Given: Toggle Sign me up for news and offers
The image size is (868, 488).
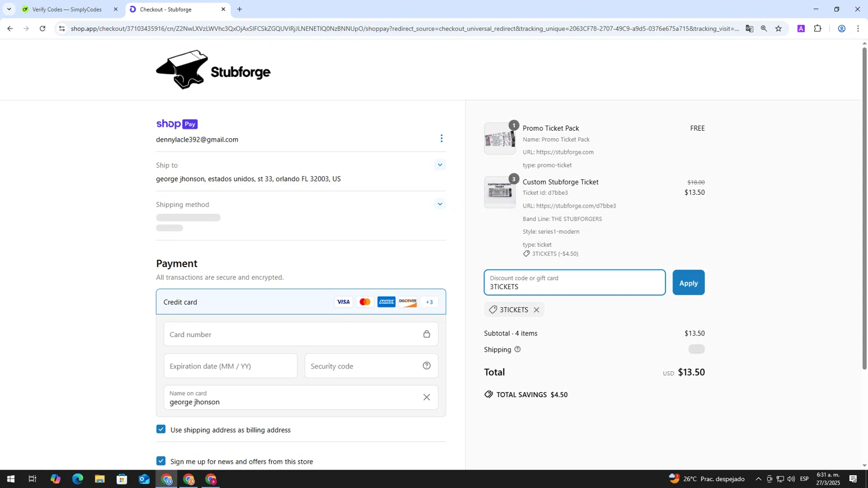Looking at the screenshot, I should point(161,461).
